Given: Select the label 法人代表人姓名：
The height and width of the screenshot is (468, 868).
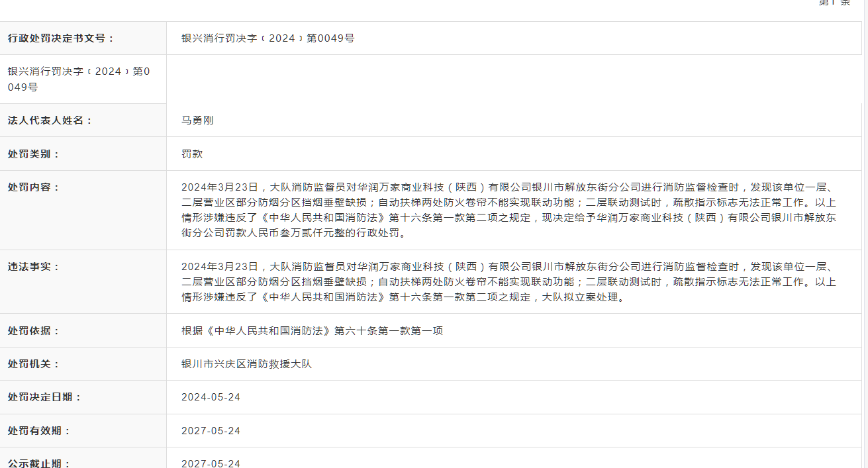Looking at the screenshot, I should tap(50, 120).
